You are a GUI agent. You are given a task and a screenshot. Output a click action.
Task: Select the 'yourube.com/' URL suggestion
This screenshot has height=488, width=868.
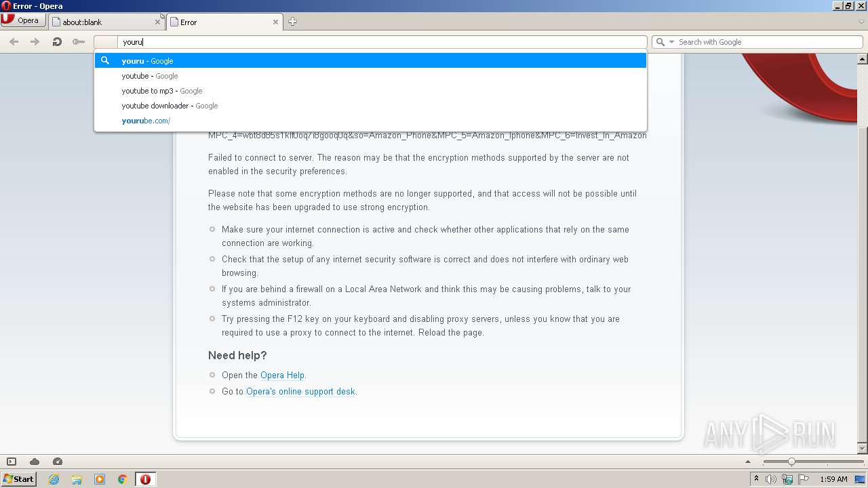tap(370, 121)
